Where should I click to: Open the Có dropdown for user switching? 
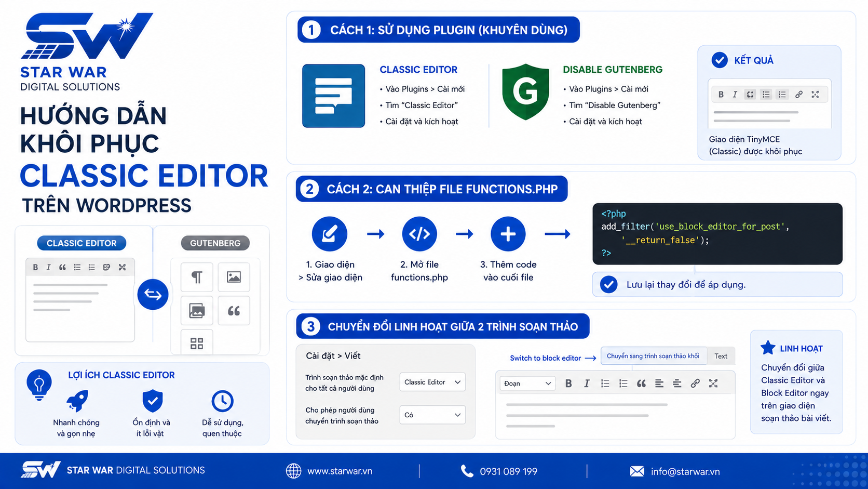click(x=432, y=415)
